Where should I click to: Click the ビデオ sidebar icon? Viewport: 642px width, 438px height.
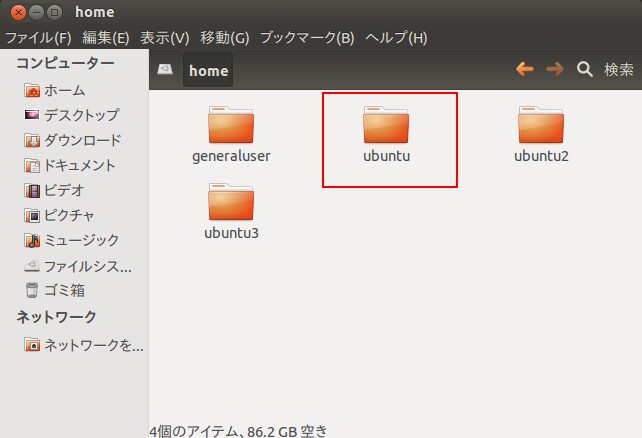pos(32,190)
